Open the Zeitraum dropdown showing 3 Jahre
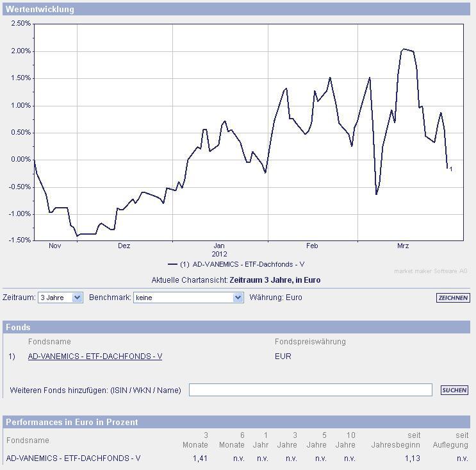 [x=60, y=298]
